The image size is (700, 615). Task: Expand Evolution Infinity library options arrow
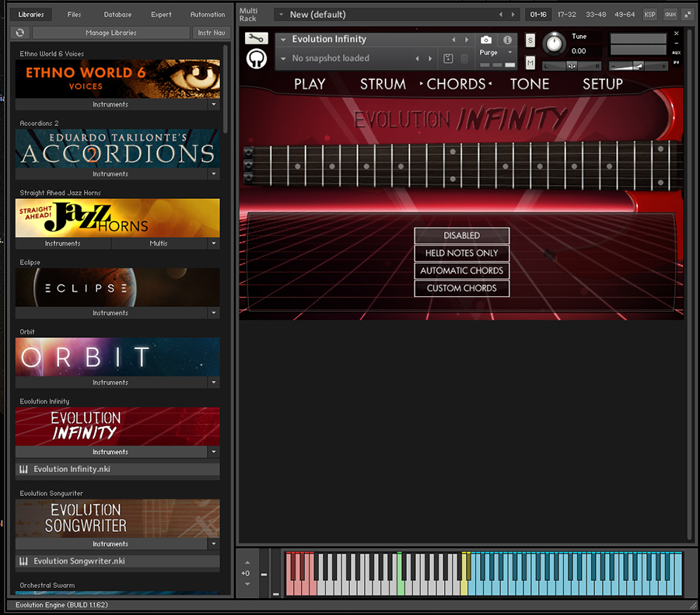(x=214, y=452)
